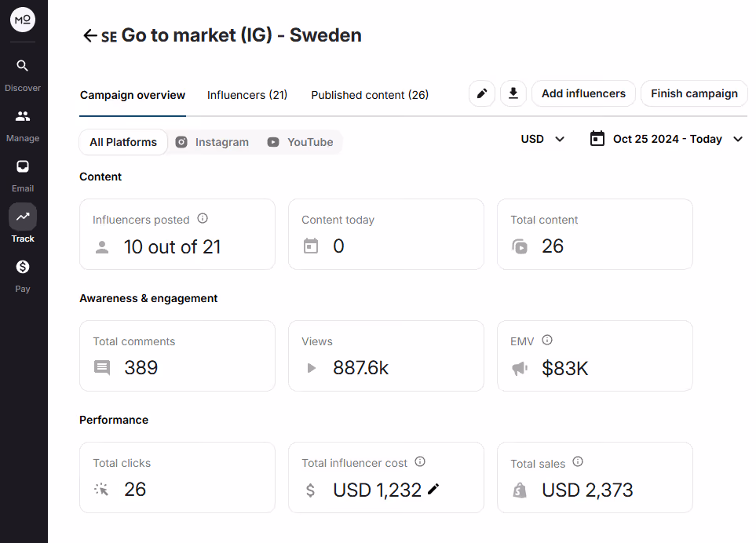The height and width of the screenshot is (543, 756).
Task: Show info about EMV metric
Action: point(547,341)
